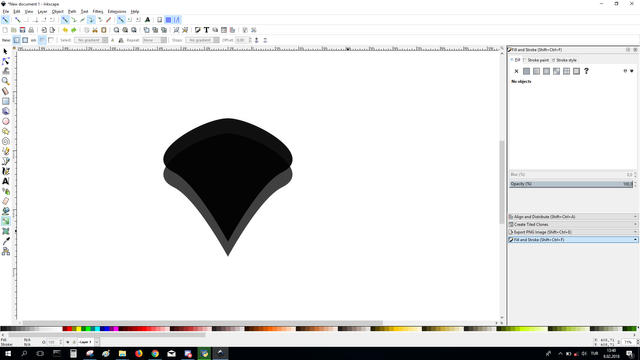The image size is (640, 360).
Task: Select the Calligraphy tool
Action: [5, 171]
